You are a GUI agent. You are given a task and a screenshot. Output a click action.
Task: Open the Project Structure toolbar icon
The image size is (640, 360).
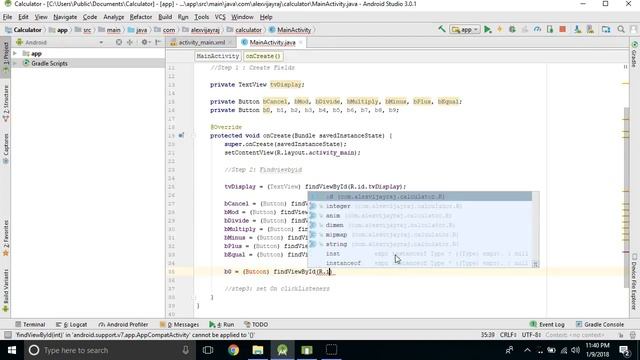[x=606, y=29]
